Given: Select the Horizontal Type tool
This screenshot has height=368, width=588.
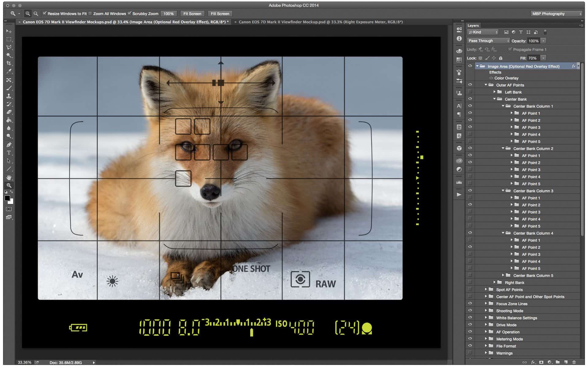Looking at the screenshot, I should pos(9,153).
